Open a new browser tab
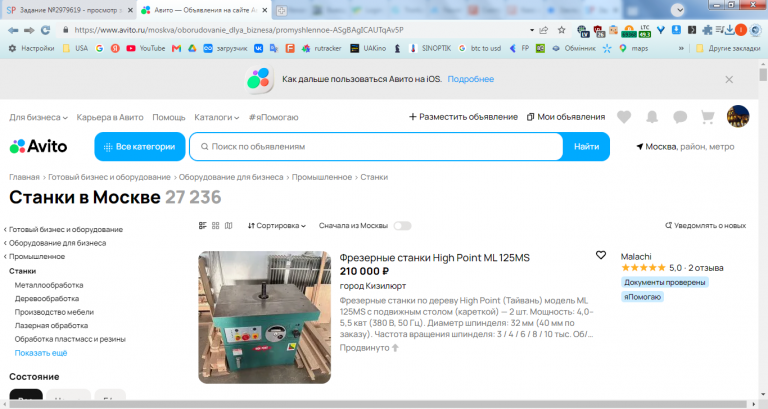This screenshot has height=409, width=768. point(281,10)
